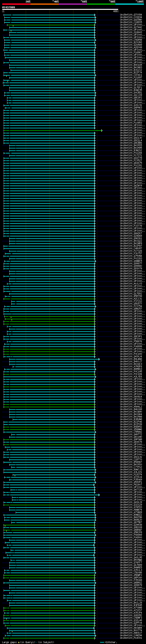
Task: Select hit label UniRef100_Q8CGP1
Action: 131,337
